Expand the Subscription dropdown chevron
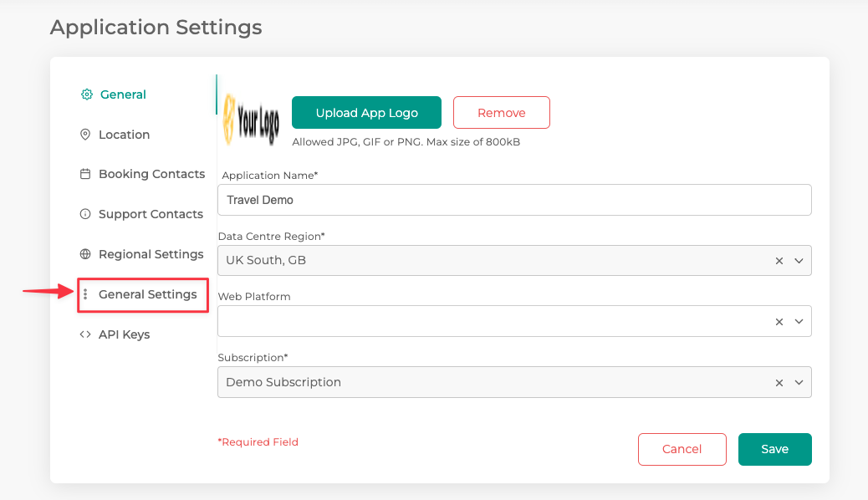 pos(799,382)
